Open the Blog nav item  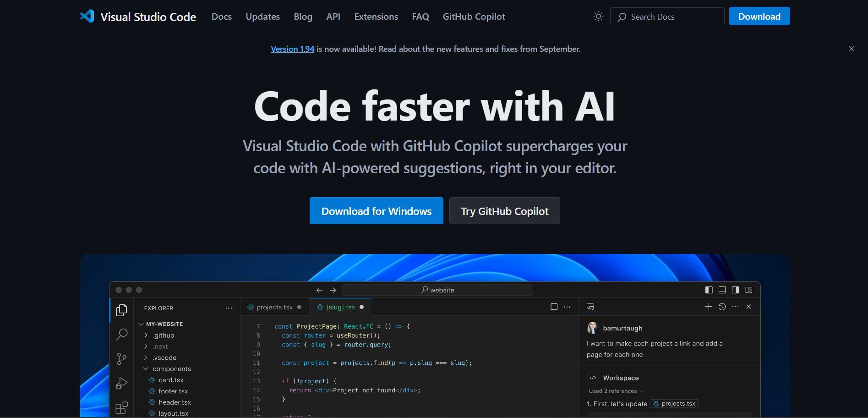point(303,16)
